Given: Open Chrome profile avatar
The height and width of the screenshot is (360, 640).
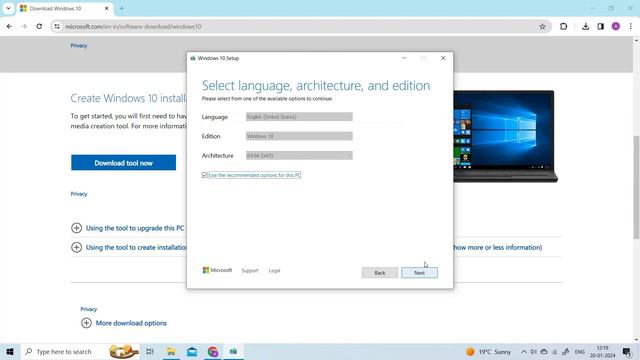Looking at the screenshot, I should point(616,27).
